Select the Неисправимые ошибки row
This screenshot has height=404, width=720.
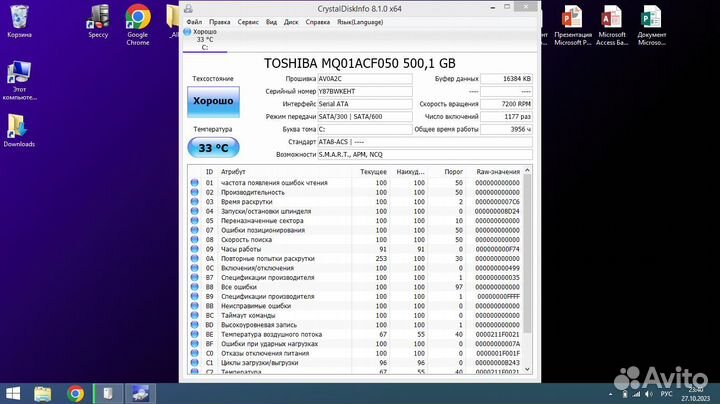click(x=355, y=306)
